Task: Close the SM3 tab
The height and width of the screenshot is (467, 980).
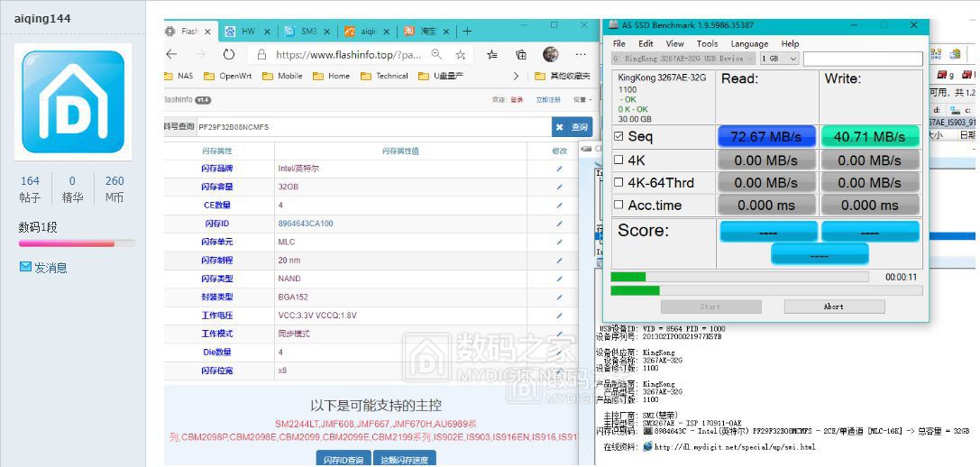Action: (327, 32)
